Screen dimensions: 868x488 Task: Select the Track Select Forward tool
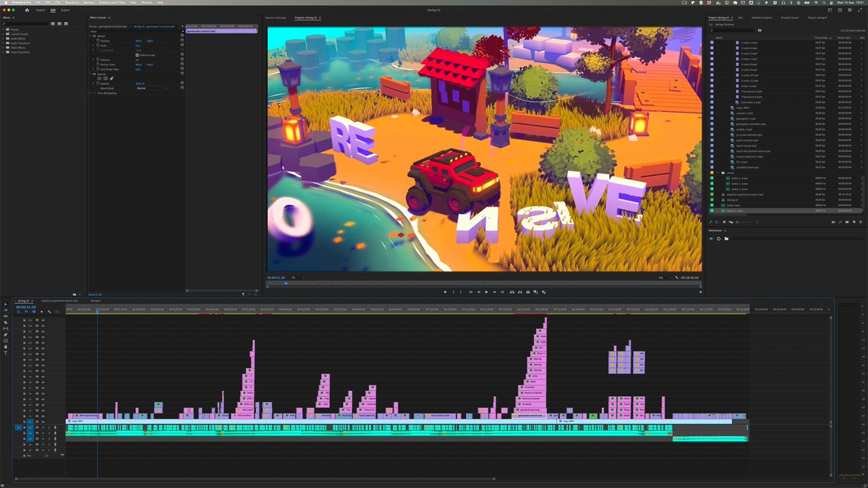click(x=6, y=310)
